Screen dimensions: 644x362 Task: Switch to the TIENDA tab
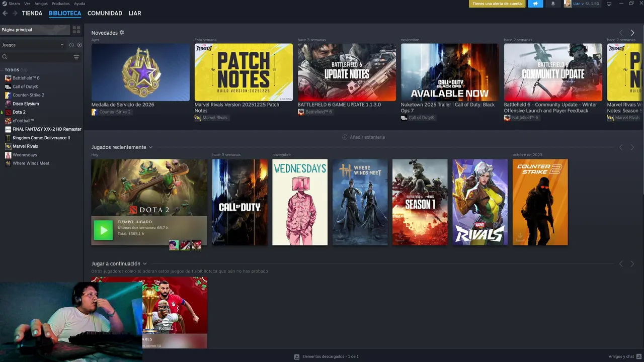tap(32, 13)
